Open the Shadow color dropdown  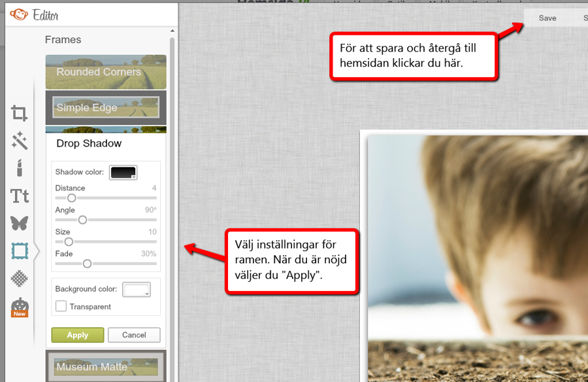[123, 173]
